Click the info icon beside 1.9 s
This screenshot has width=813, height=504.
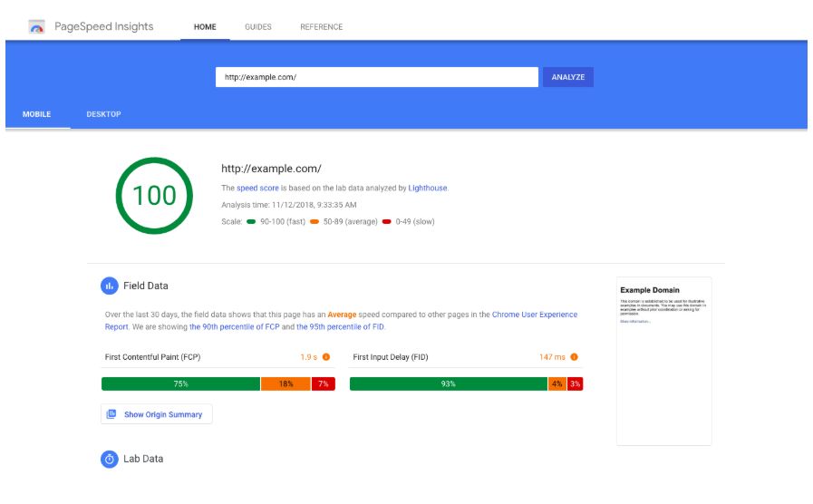click(326, 357)
